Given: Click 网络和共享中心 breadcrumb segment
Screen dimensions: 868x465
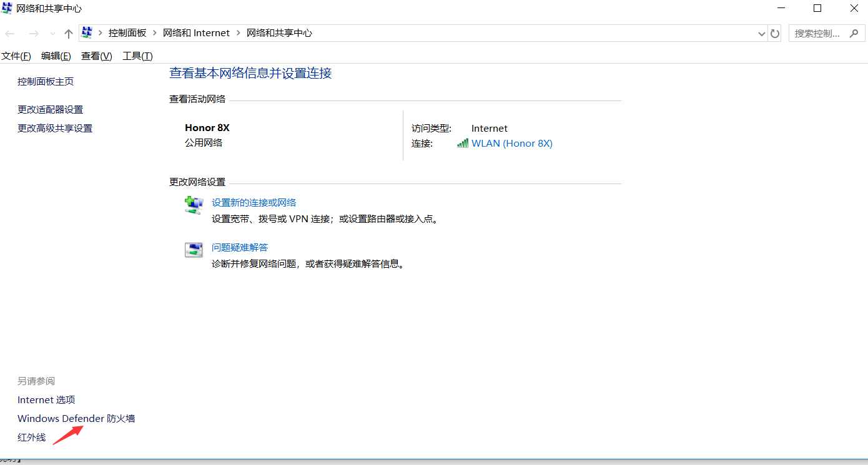Looking at the screenshot, I should tap(279, 33).
